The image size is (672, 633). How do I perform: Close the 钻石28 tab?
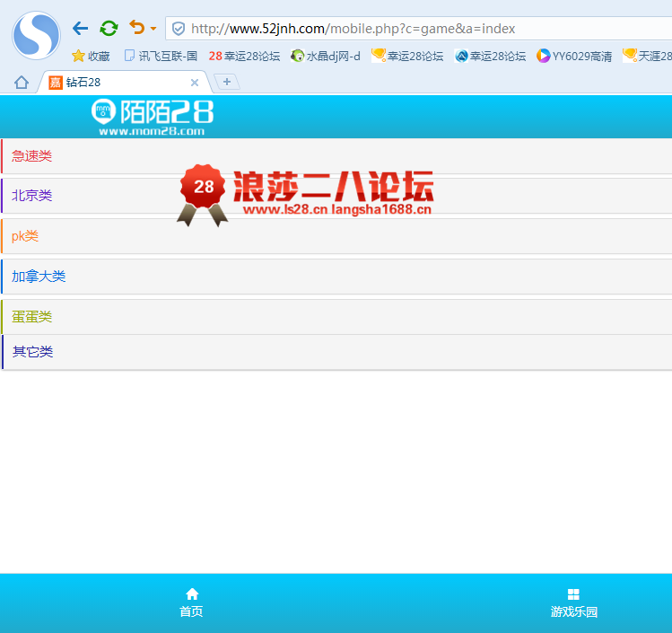click(195, 83)
